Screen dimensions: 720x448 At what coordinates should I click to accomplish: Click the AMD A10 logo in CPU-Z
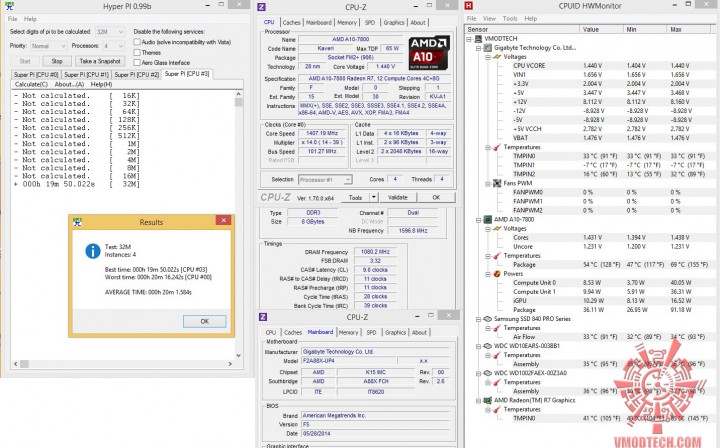[429, 52]
